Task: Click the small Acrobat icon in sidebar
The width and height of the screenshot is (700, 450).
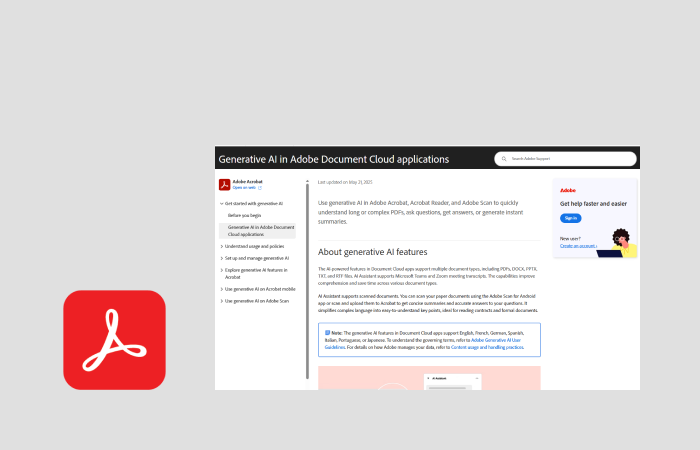Action: [x=224, y=184]
